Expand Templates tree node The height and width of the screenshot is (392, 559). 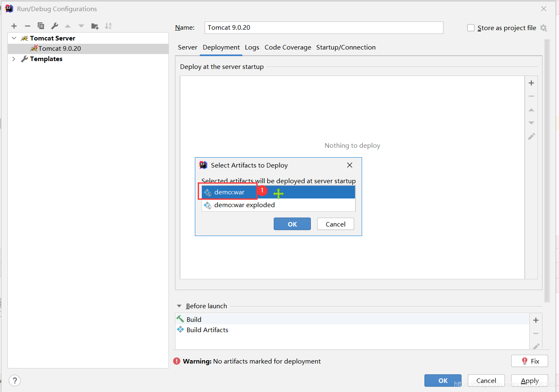click(x=14, y=59)
